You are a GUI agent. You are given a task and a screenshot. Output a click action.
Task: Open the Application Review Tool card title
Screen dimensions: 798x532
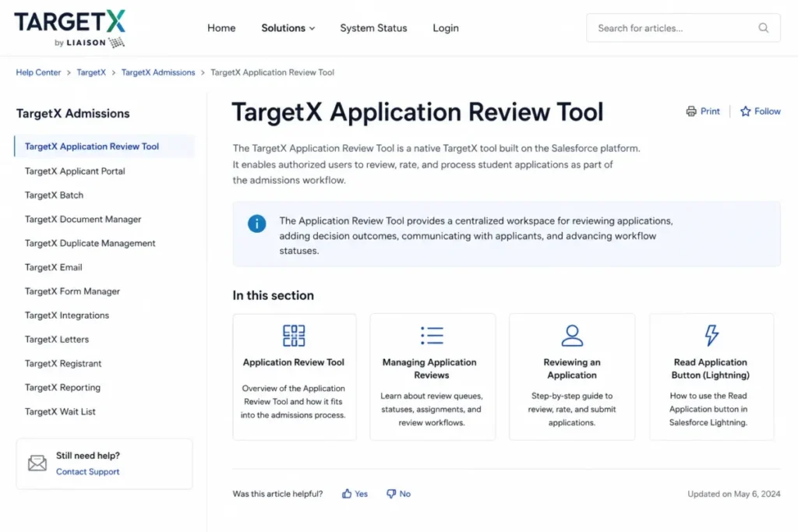point(294,362)
